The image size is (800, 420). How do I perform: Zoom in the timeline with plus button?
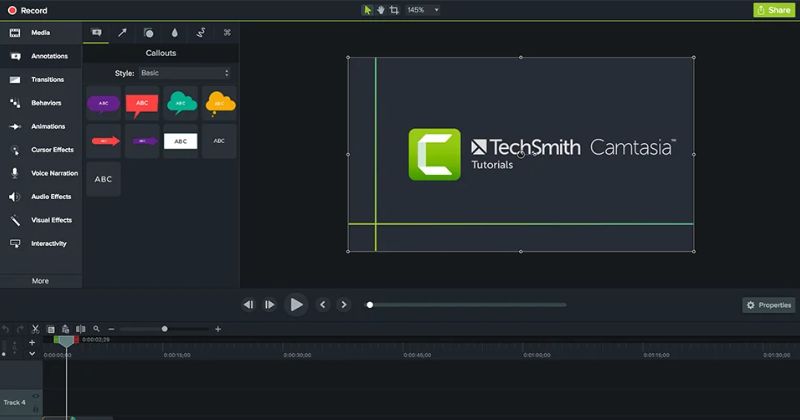[x=218, y=329]
